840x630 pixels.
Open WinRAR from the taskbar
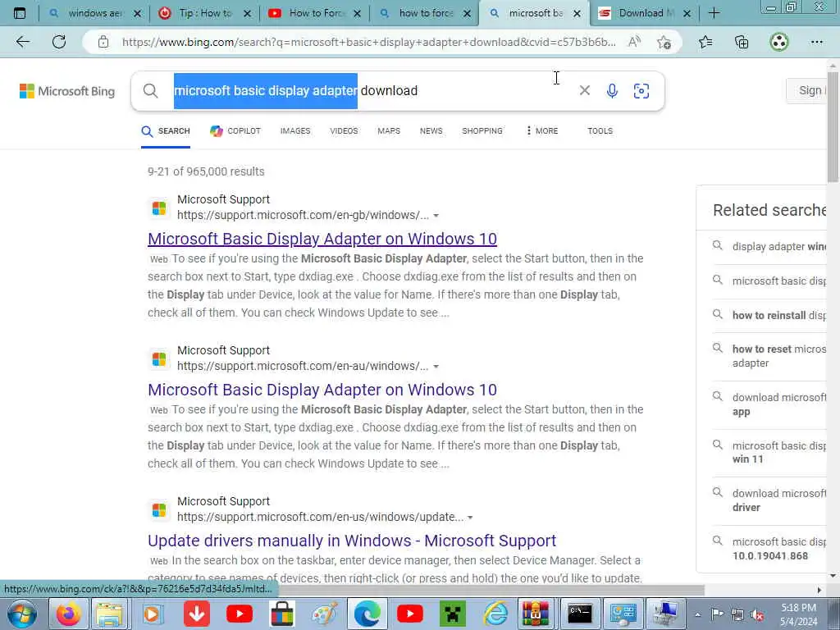click(x=536, y=614)
